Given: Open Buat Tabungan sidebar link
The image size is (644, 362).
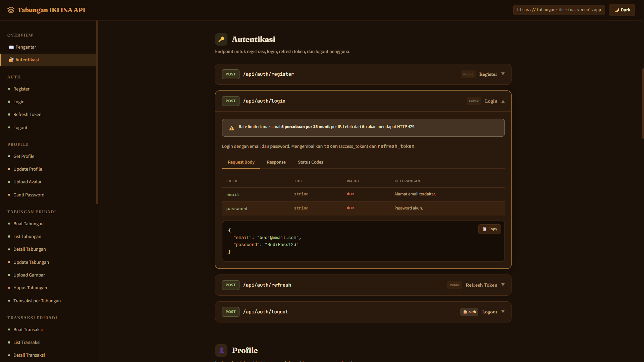Looking at the screenshot, I should click(29, 224).
